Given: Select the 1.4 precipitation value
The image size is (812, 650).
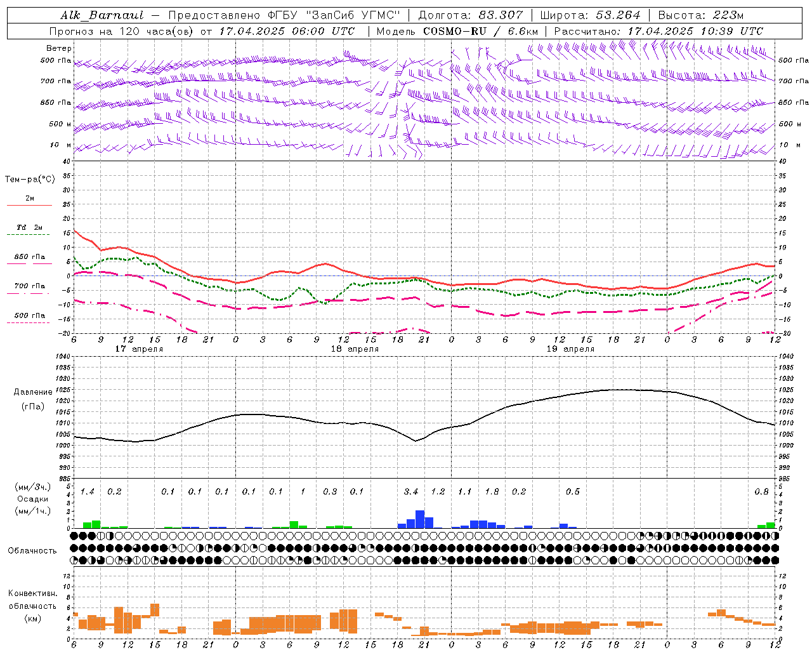Looking at the screenshot, I should (x=87, y=491).
